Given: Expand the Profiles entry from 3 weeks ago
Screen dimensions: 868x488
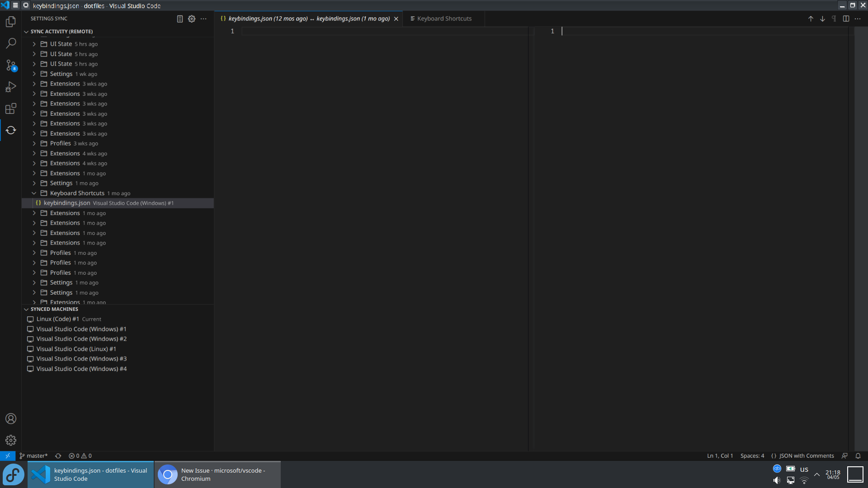Looking at the screenshot, I should (x=34, y=143).
